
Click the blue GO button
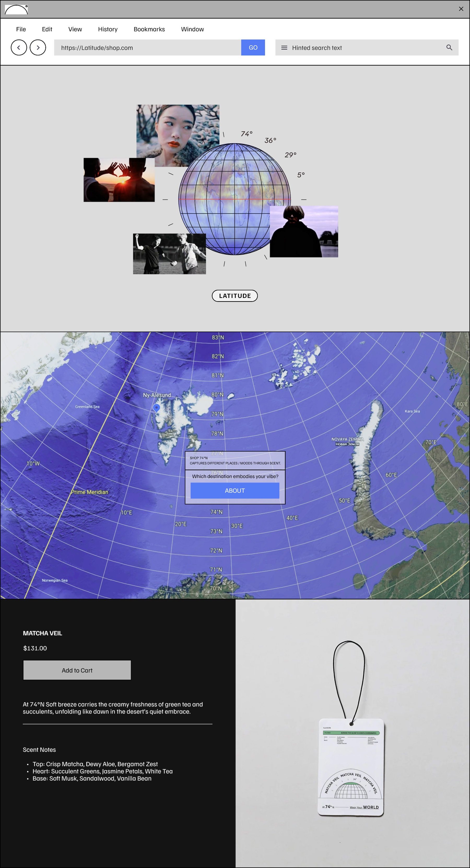pos(253,48)
